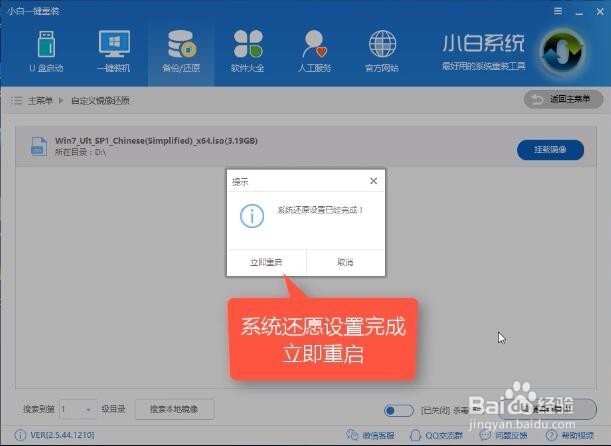The image size is (611, 446).
Task: Click 立即重启 in the dialog
Action: click(266, 263)
